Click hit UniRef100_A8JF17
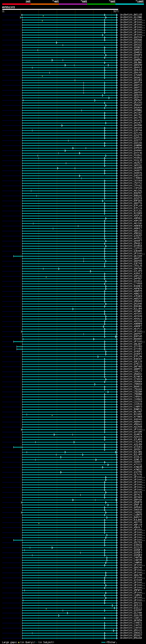The height and width of the screenshot is (644, 146). click(131, 329)
